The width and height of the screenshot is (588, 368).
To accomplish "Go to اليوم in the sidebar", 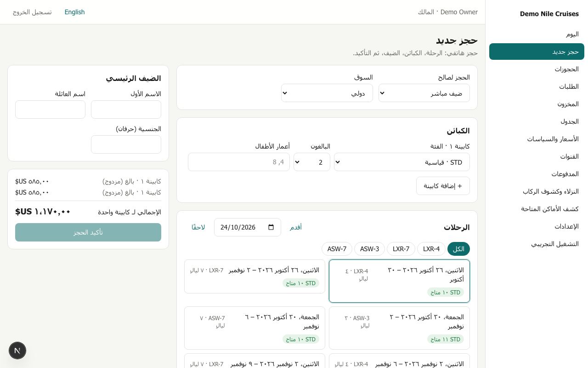I will [x=537, y=34].
